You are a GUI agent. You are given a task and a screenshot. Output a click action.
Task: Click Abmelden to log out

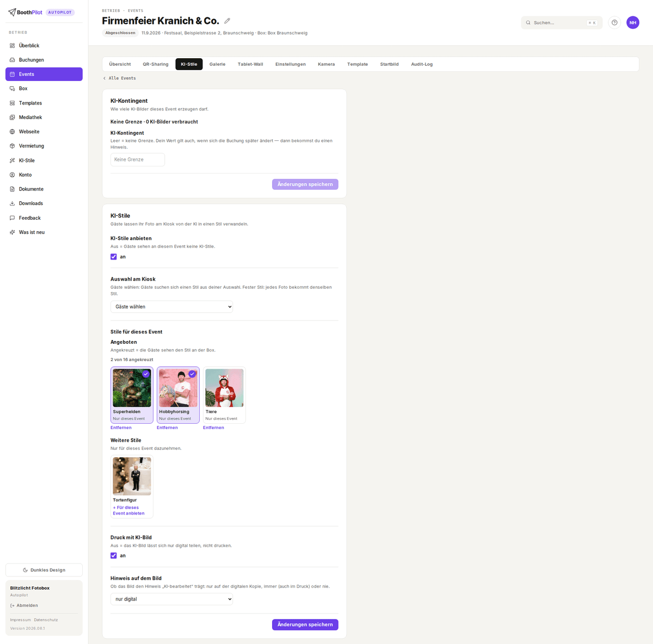tap(24, 605)
